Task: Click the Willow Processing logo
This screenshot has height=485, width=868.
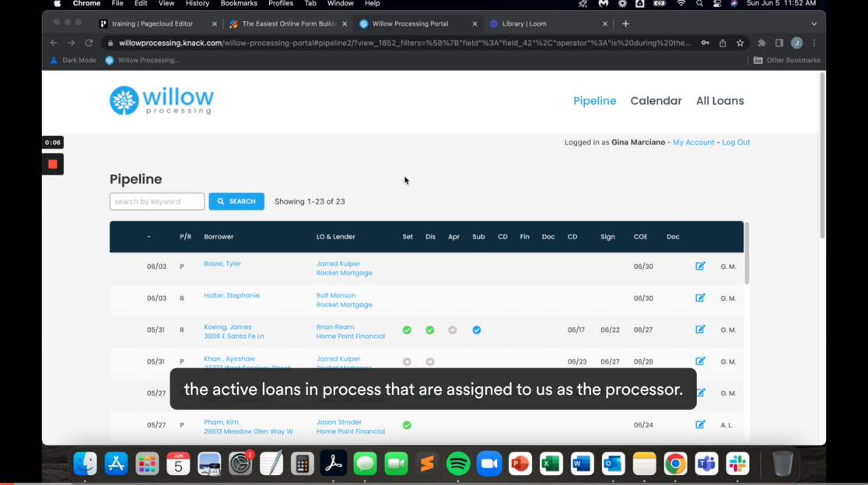Action: coord(161,100)
